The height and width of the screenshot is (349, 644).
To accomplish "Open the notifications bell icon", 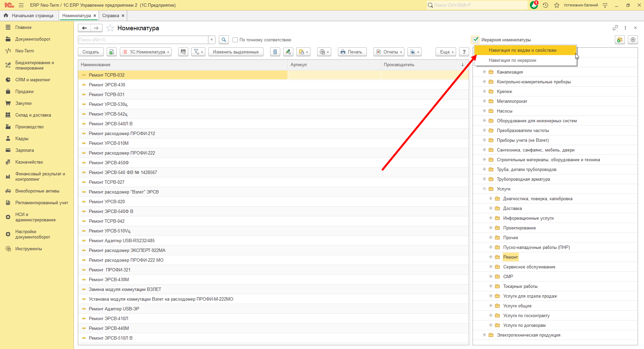I will 534,5.
